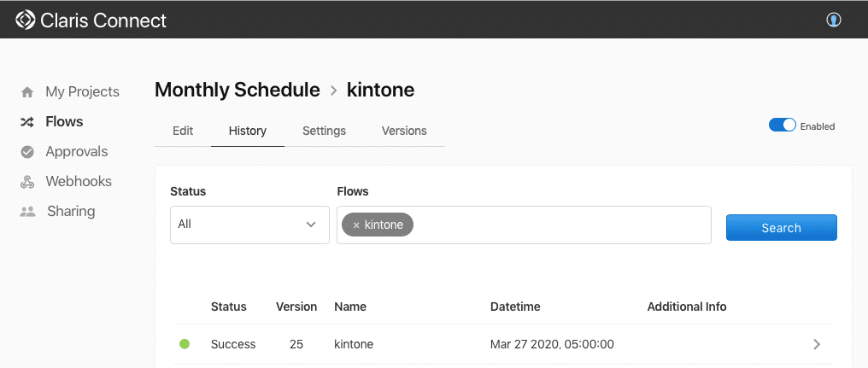Click the green Success status dot
868x368 pixels.
184,344
